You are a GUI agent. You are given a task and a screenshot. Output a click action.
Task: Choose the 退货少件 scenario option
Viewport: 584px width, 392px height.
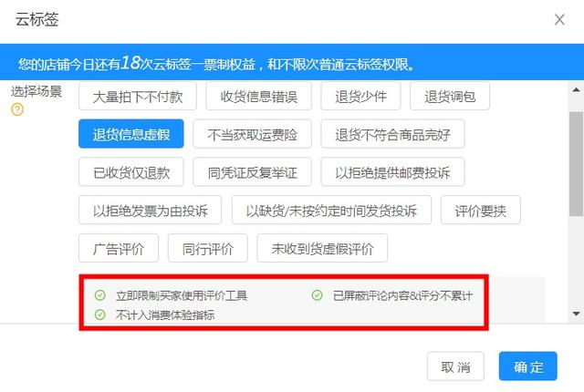pos(360,97)
